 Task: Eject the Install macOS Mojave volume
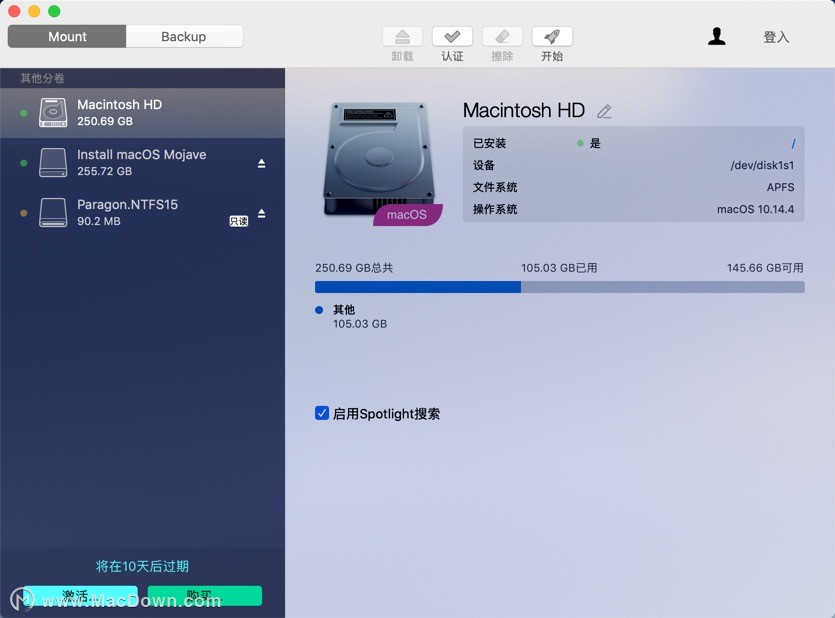coord(261,163)
